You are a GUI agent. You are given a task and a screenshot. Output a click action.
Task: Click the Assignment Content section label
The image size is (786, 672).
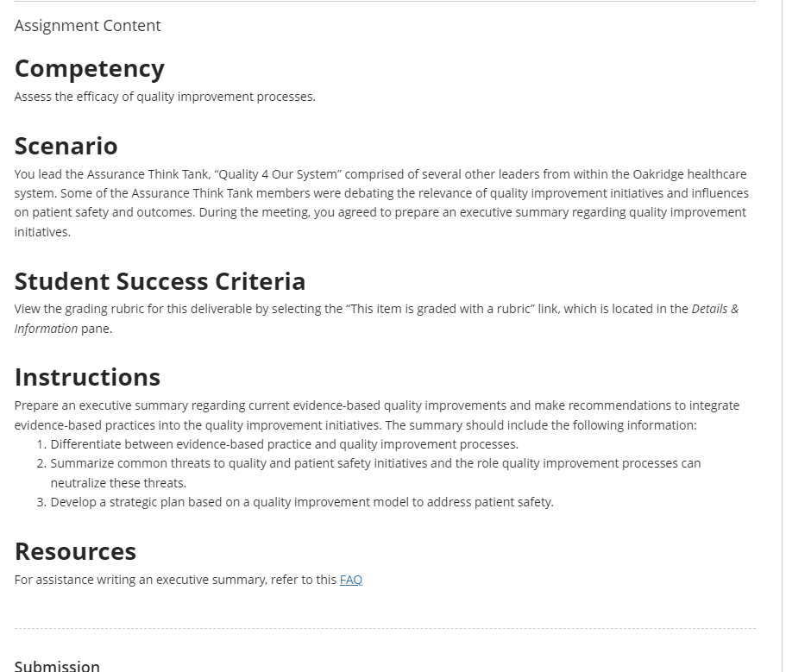coord(87,26)
